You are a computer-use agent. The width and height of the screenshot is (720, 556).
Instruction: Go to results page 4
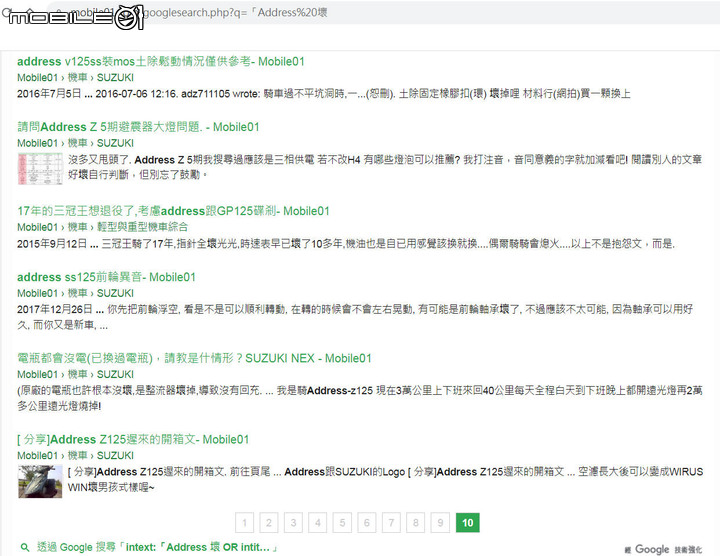click(x=318, y=522)
